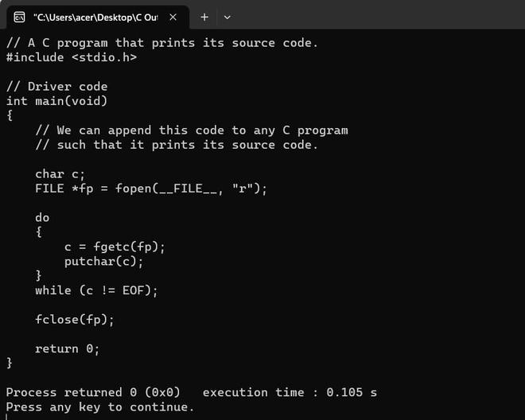Click the "#include <stdio.h>" line

pyautogui.click(x=71, y=57)
